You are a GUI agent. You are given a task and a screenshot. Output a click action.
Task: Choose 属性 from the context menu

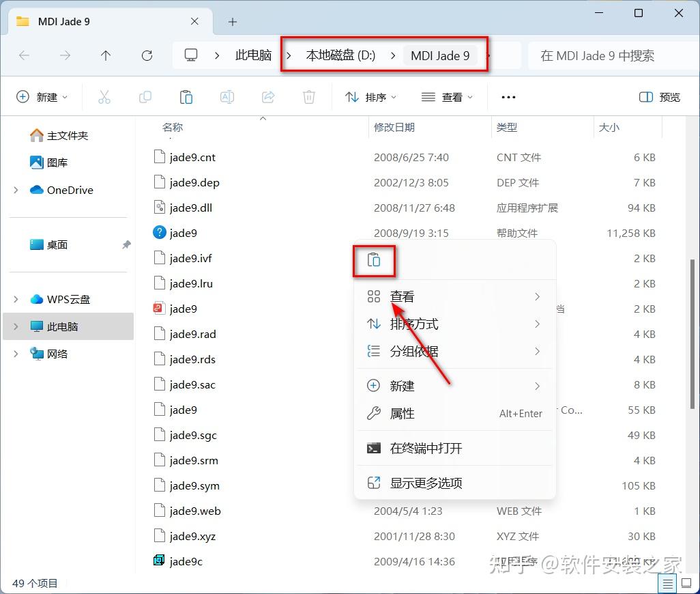point(402,413)
